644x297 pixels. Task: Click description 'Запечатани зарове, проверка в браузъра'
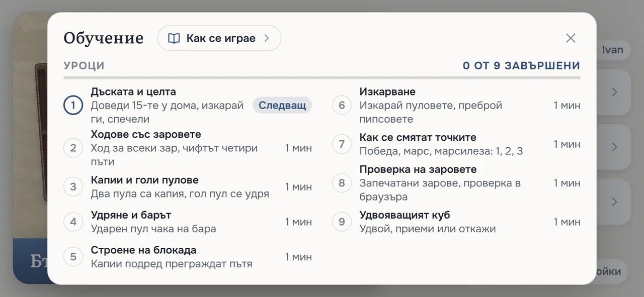point(440,190)
